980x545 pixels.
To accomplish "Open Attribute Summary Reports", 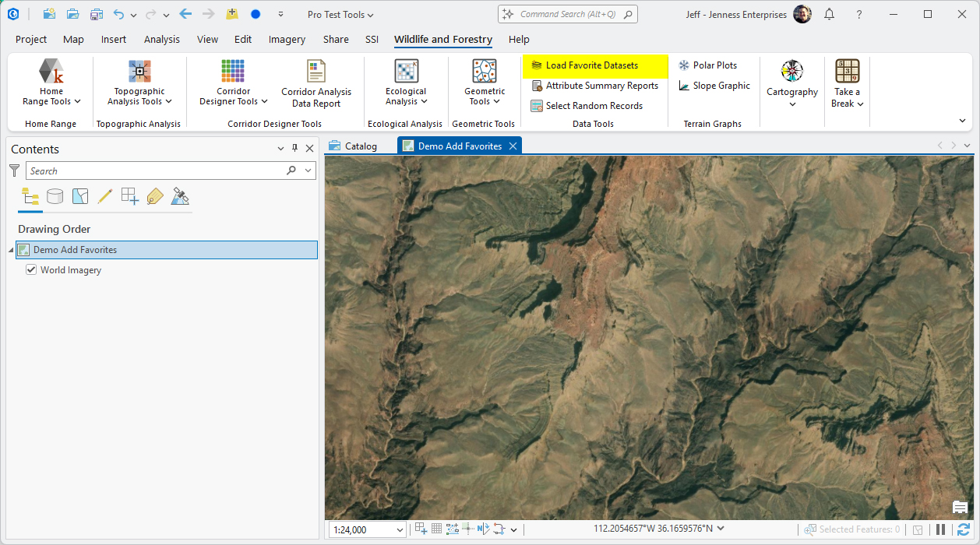I will click(x=594, y=86).
